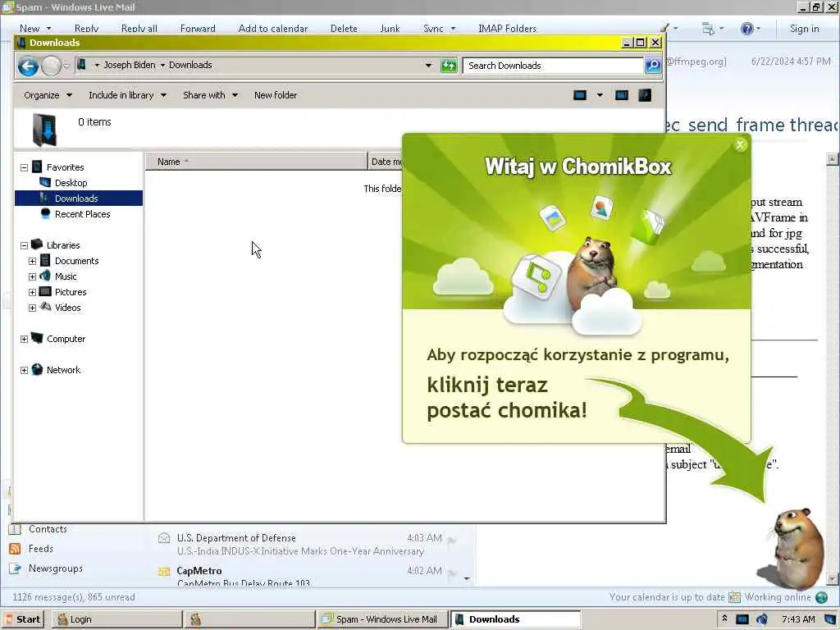Click the Forward arrow in Downloads window
The width and height of the screenshot is (840, 630).
[51, 66]
